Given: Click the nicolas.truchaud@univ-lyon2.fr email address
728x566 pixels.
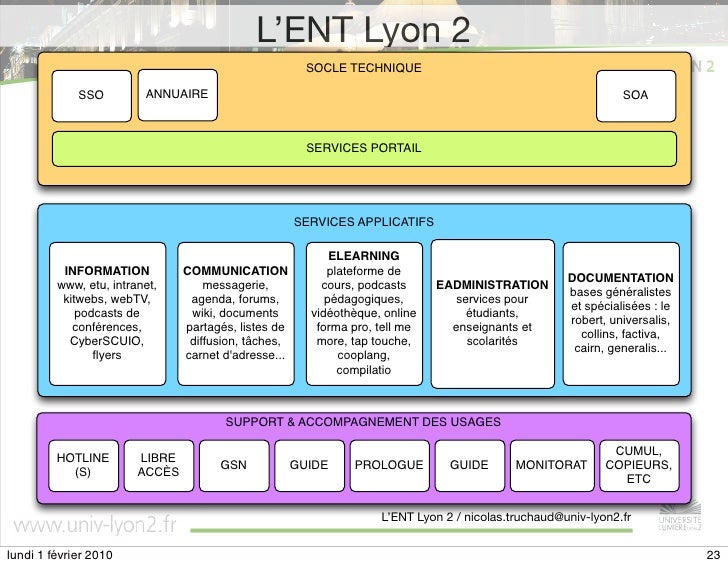Looking at the screenshot, I should pyautogui.click(x=547, y=517).
